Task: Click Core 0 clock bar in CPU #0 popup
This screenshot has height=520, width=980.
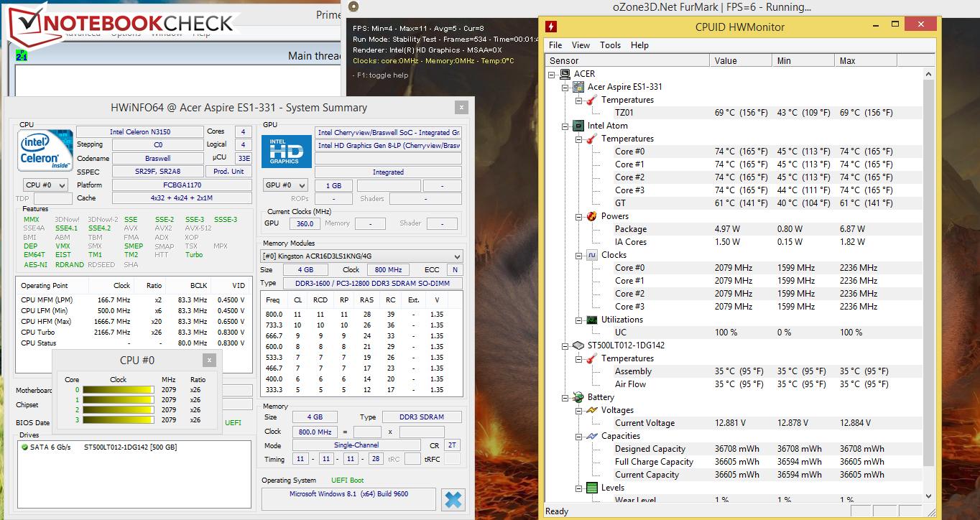Action: pyautogui.click(x=119, y=390)
